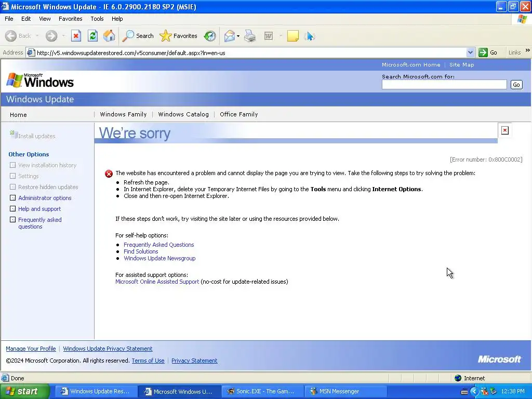This screenshot has width=532, height=399.
Task: Go to Windows Update Home link
Action: (18, 115)
